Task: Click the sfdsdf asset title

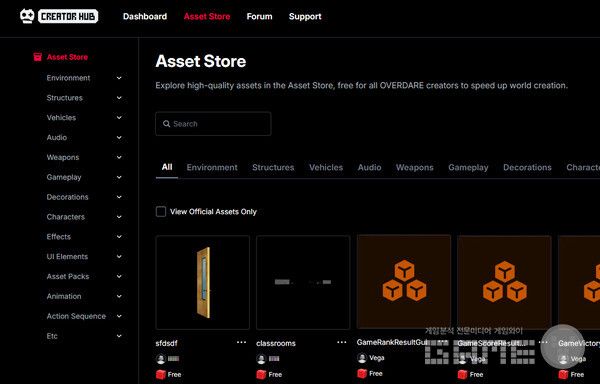Action: [166, 343]
